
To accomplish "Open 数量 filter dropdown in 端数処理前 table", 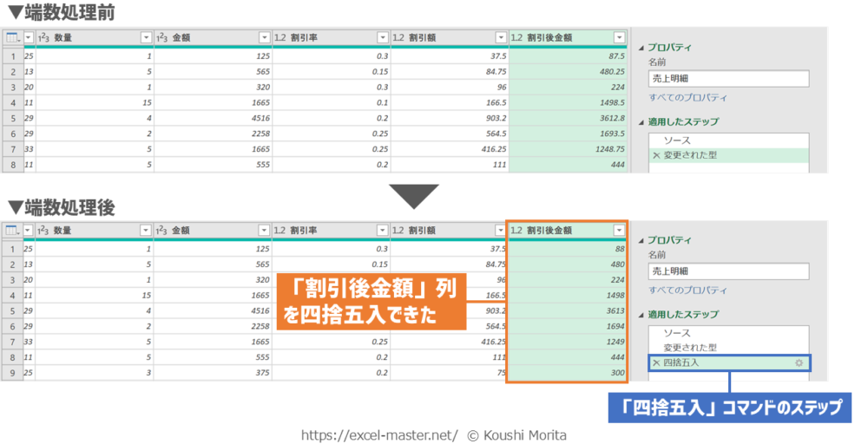I will (145, 37).
